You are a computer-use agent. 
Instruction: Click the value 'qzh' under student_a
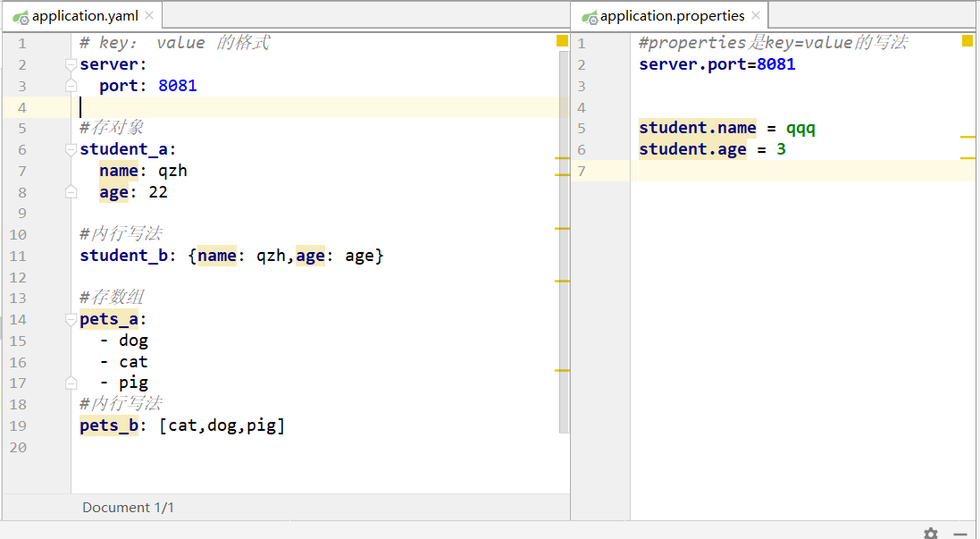click(172, 171)
